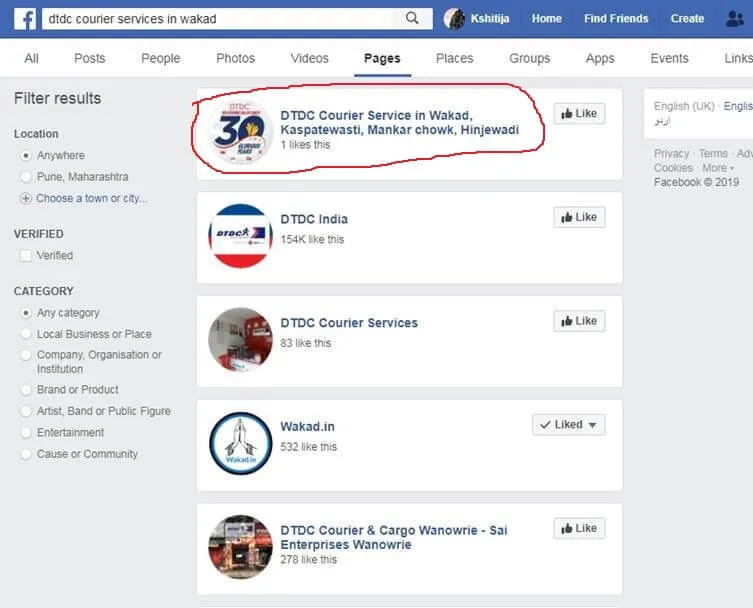Viewport: 753px width, 608px height.
Task: Click the Wakad.in page logo
Action: click(240, 443)
